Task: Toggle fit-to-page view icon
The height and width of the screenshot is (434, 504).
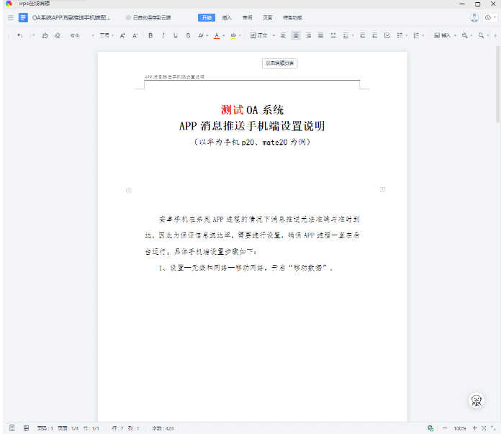Action: pos(484,428)
